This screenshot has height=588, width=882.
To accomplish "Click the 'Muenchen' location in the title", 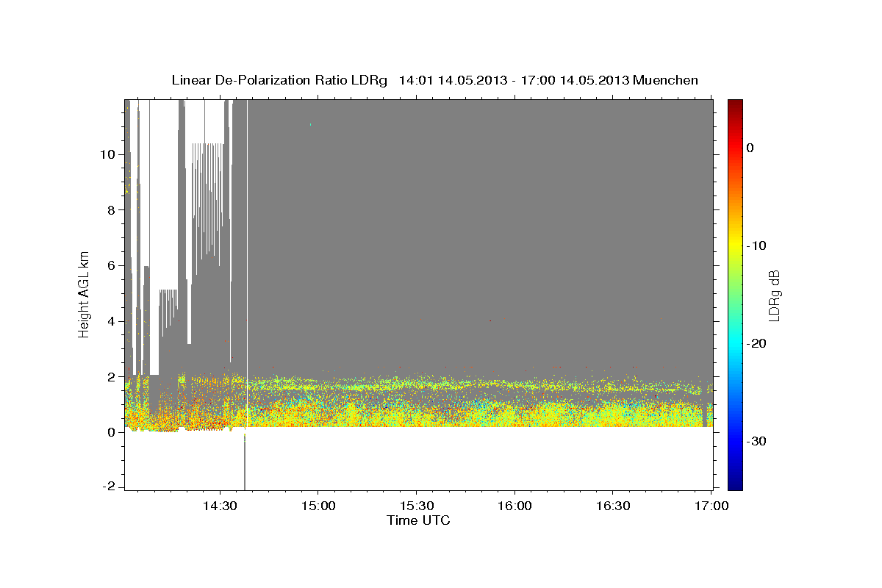I will tap(665, 80).
